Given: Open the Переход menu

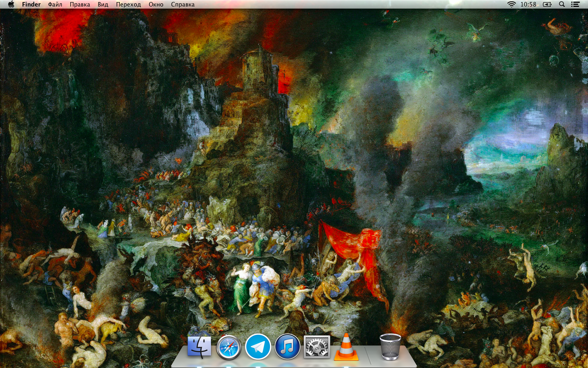Looking at the screenshot, I should tap(128, 4).
